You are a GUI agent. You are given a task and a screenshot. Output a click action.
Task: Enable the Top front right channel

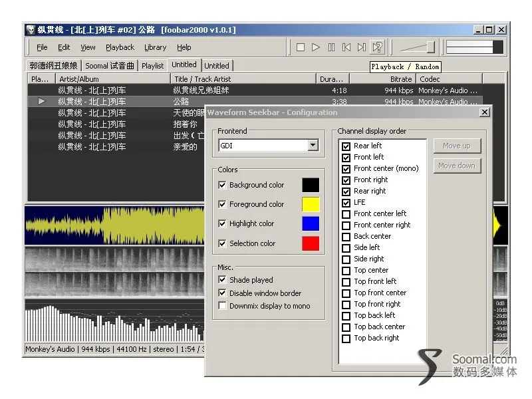346,305
